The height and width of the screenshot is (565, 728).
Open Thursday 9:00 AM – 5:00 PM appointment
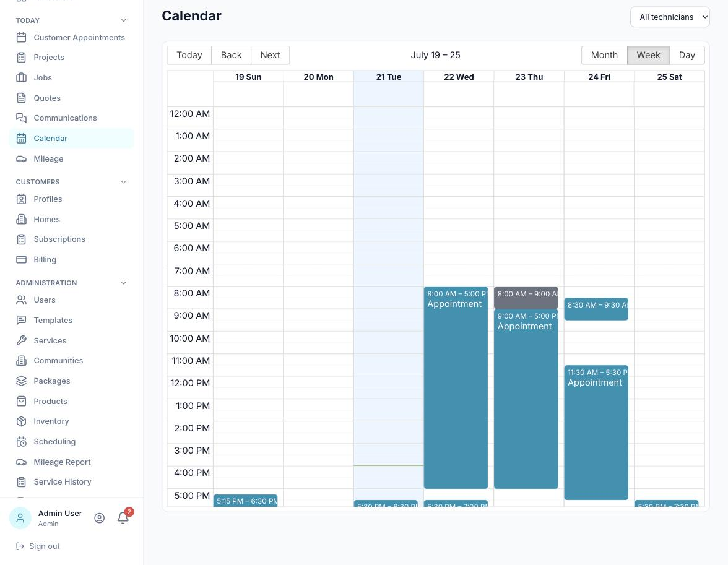[526, 399]
